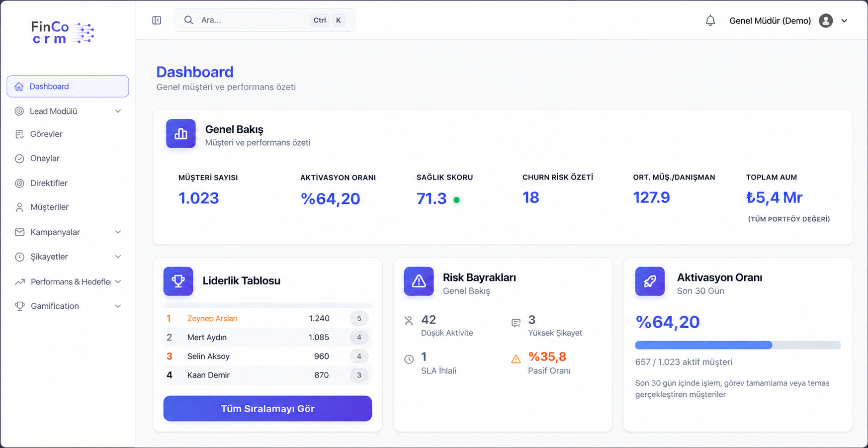Click the Aktivasyon Oranı progress bar
Viewport: 868px width, 448px height.
click(738, 345)
